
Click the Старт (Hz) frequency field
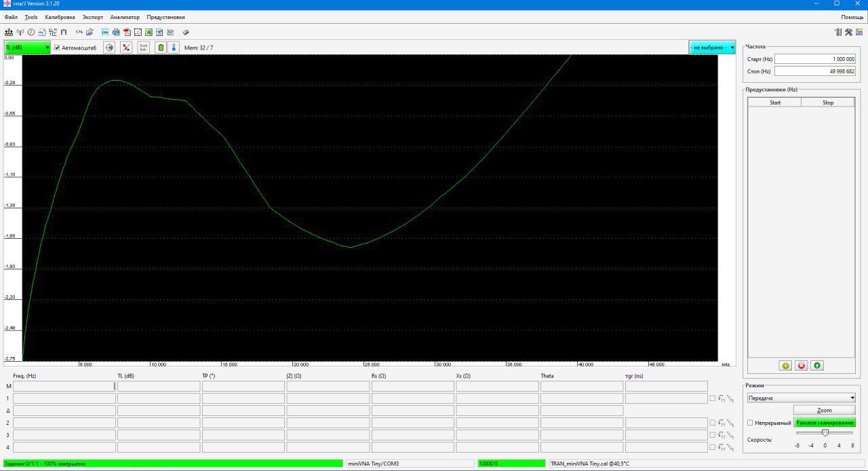[815, 59]
